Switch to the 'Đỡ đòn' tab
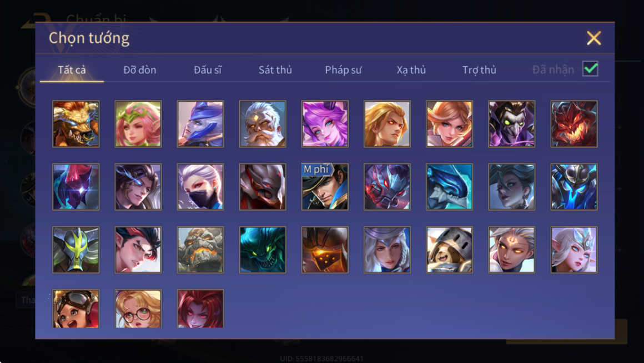This screenshot has height=363, width=644. 140,70
